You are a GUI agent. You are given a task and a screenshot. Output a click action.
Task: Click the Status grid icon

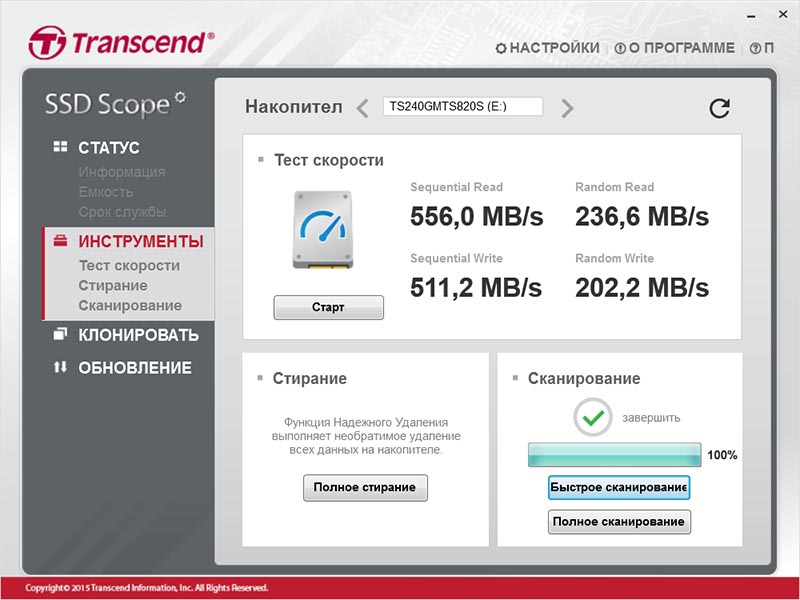(x=60, y=147)
